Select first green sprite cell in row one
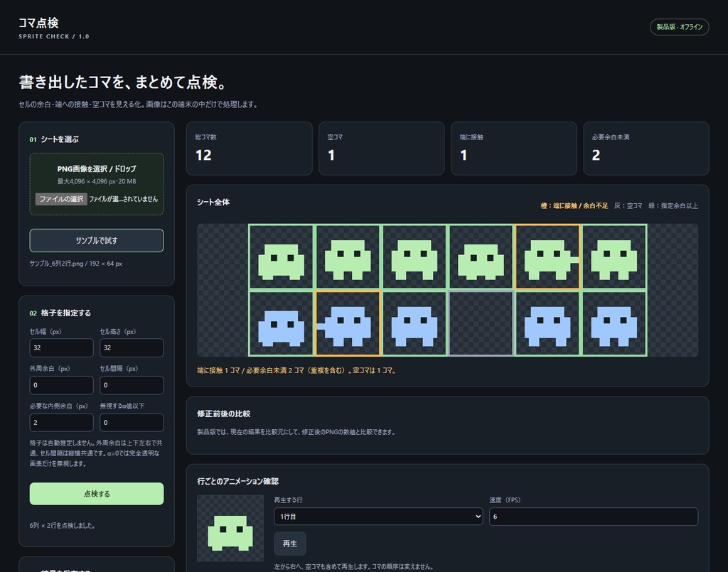728x572 pixels. [x=282, y=257]
